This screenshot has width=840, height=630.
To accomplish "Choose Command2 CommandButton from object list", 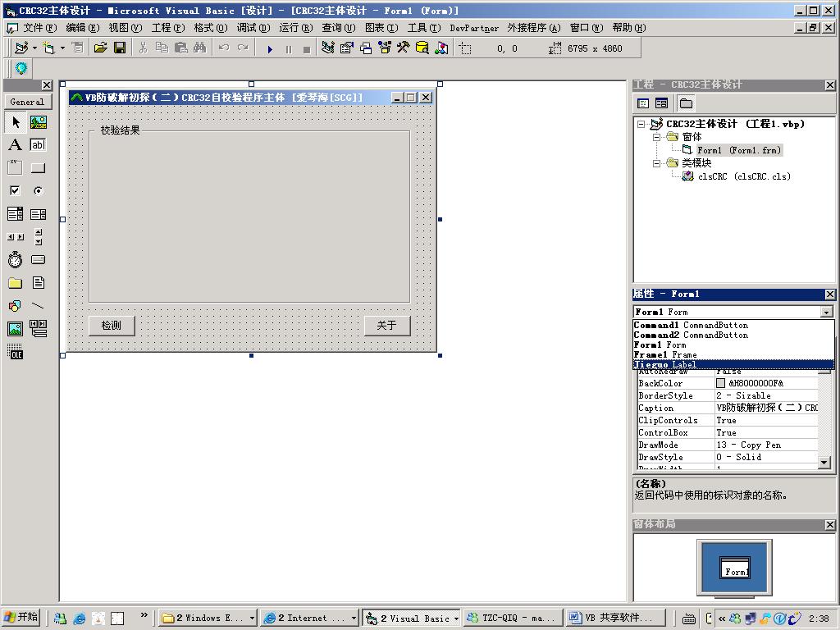I will pos(733,335).
